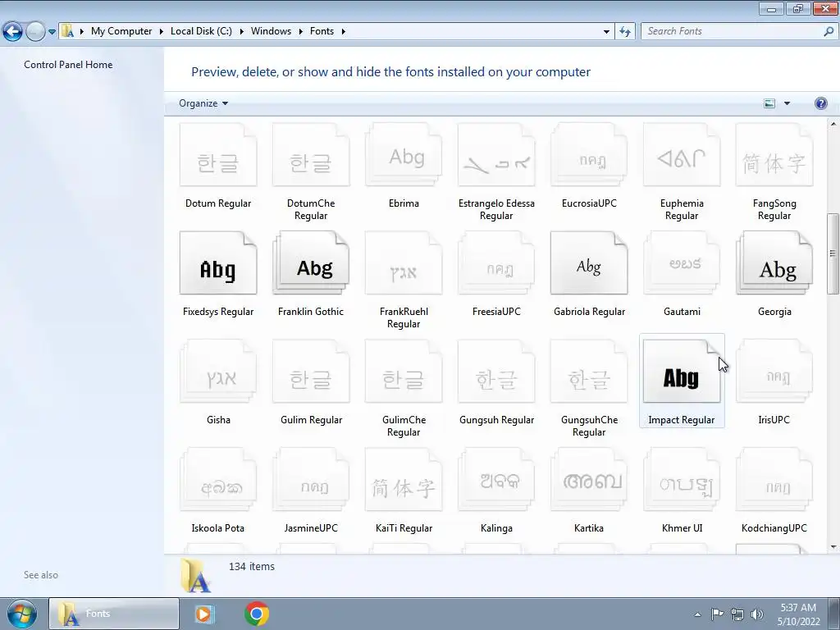Open Control Panel Home link
Image resolution: width=840 pixels, height=630 pixels.
(x=68, y=64)
